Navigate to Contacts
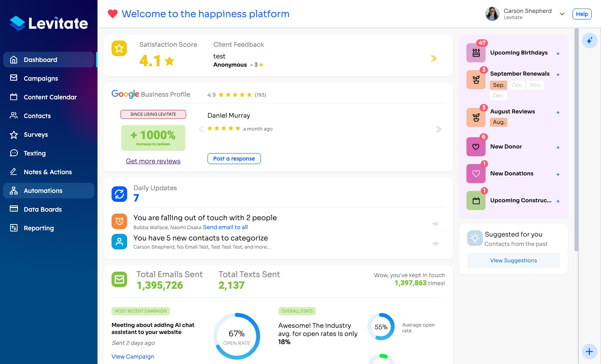The width and height of the screenshot is (601, 364). pos(49,116)
